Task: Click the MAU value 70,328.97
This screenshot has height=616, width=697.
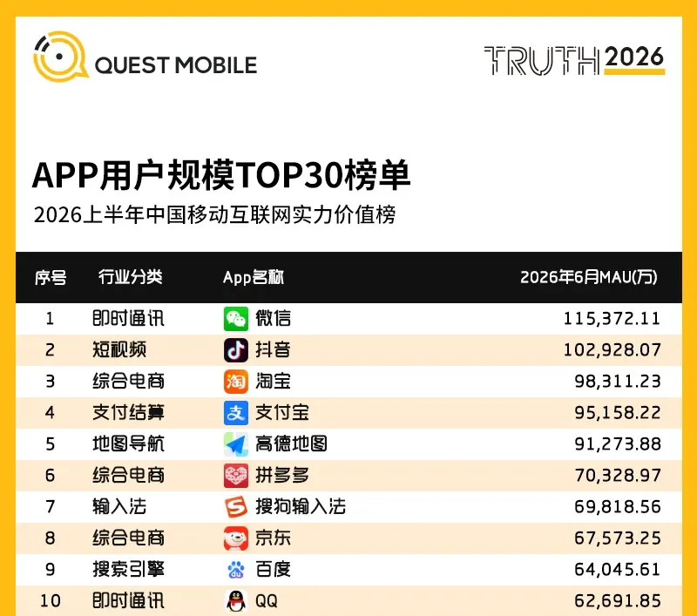Action: [618, 475]
